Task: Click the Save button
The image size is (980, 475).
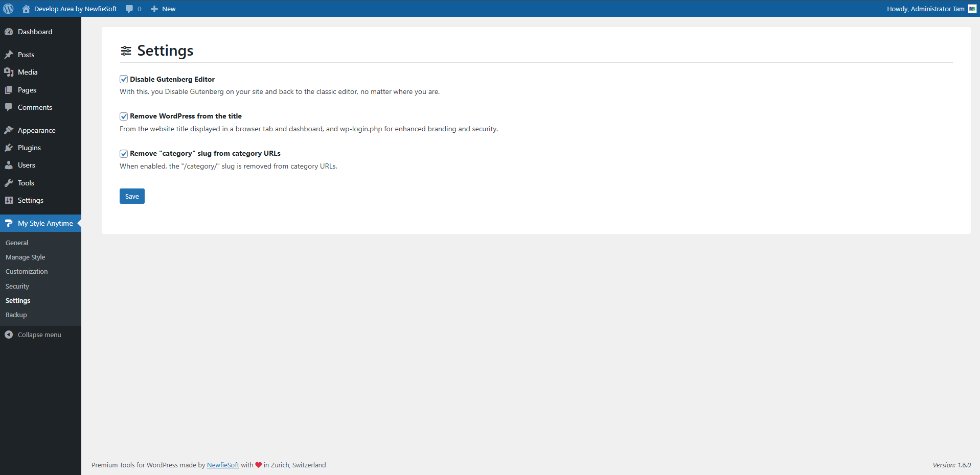Action: pos(132,196)
